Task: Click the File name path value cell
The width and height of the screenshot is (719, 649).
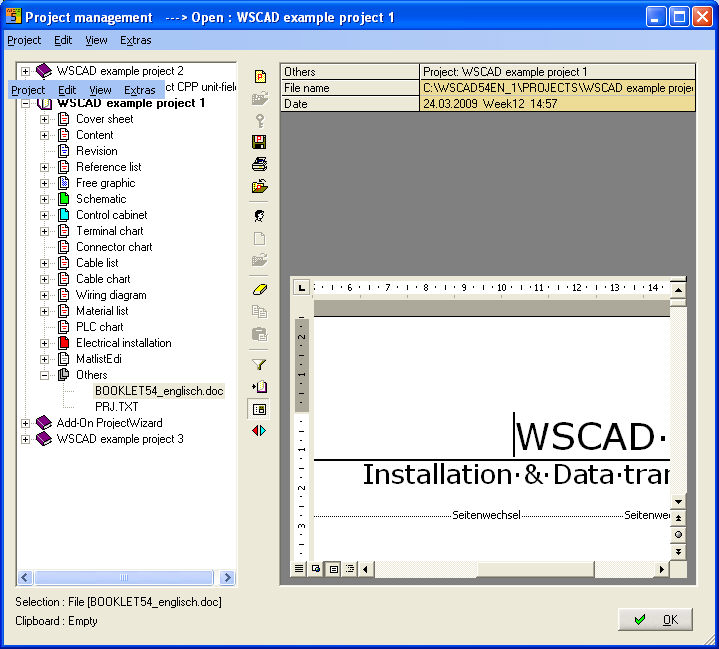Action: [557, 88]
